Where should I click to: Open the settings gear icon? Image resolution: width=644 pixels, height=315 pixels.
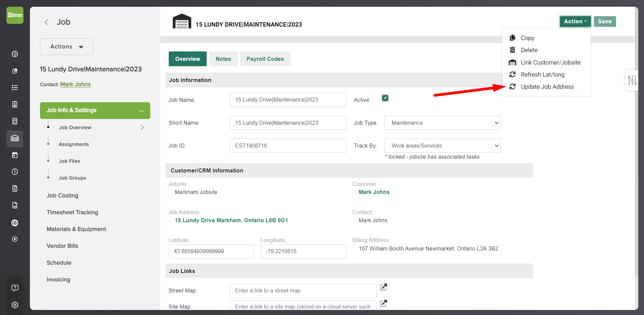(15, 305)
